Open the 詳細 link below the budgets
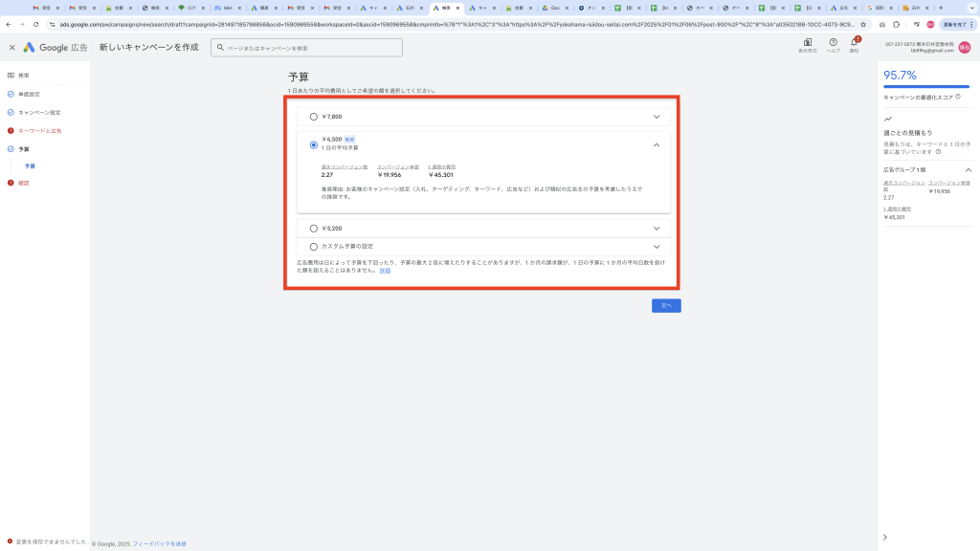The image size is (980, 551). tap(385, 271)
